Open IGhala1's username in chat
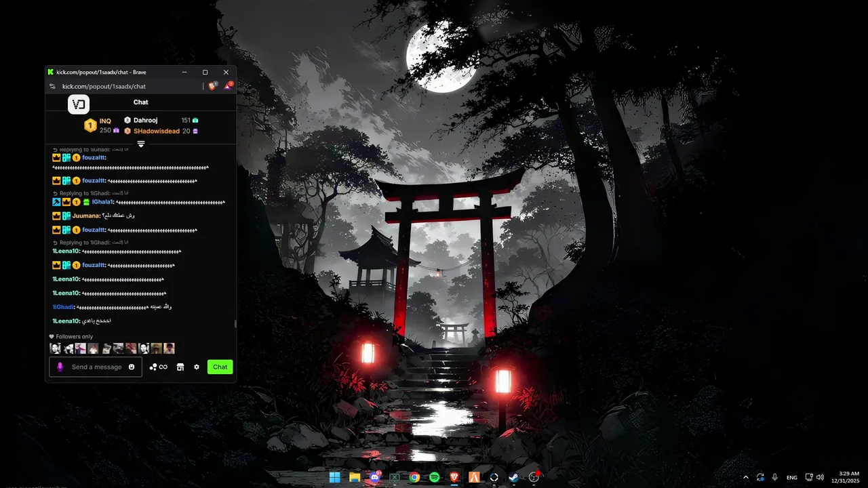 click(102, 202)
